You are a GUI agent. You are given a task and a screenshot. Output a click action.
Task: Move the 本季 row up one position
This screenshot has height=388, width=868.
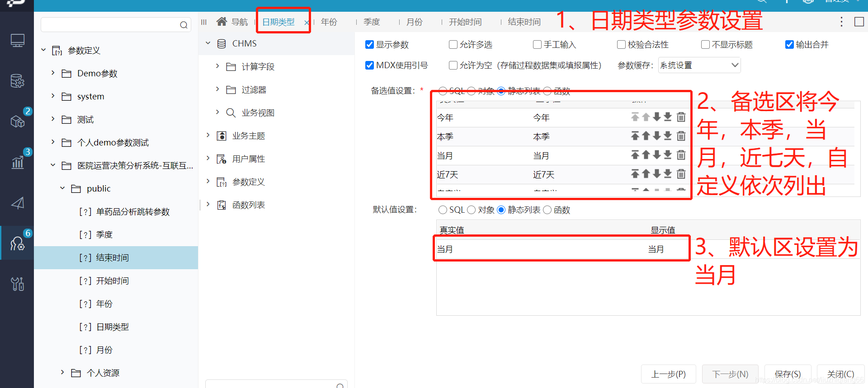coord(646,136)
